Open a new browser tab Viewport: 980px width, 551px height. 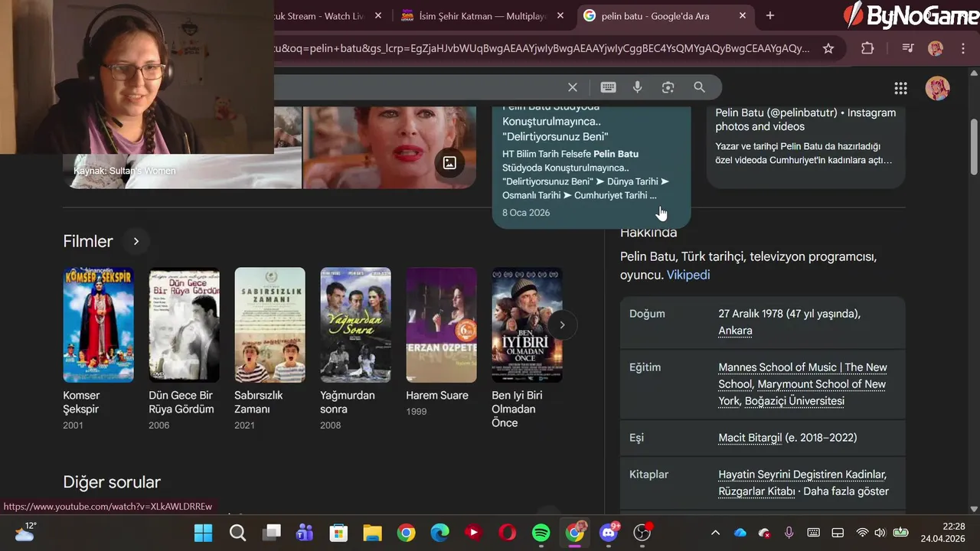tap(770, 15)
